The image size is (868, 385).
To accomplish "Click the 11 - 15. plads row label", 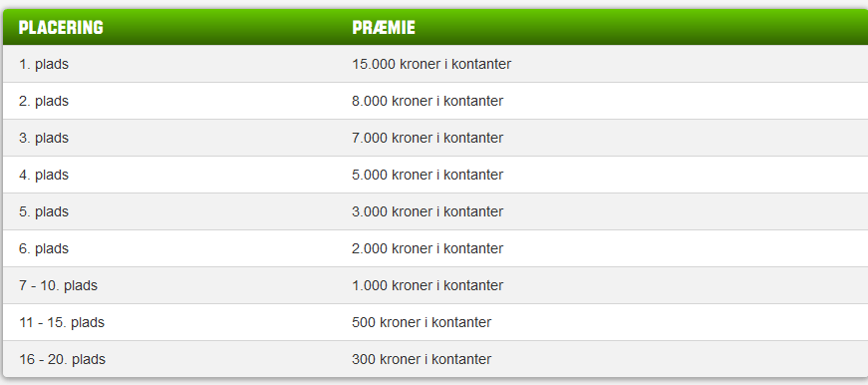I will 62,322.
